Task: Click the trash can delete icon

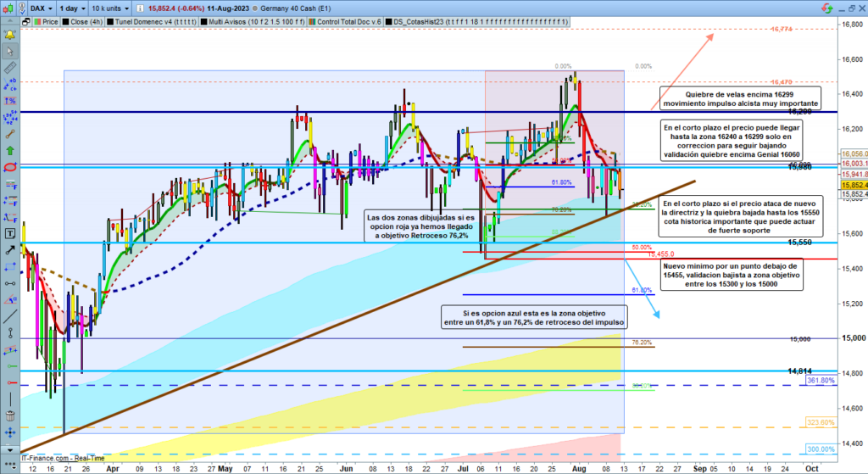Action: click(9, 416)
